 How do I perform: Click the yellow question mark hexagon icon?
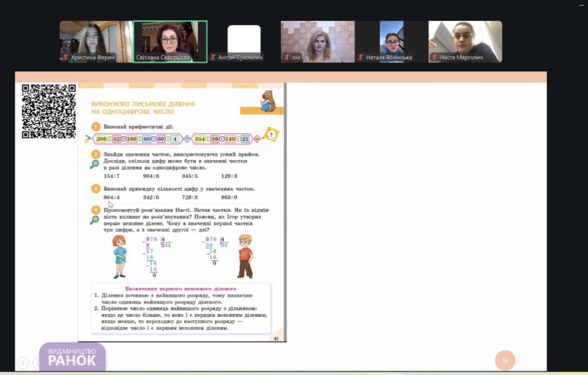pyautogui.click(x=271, y=134)
